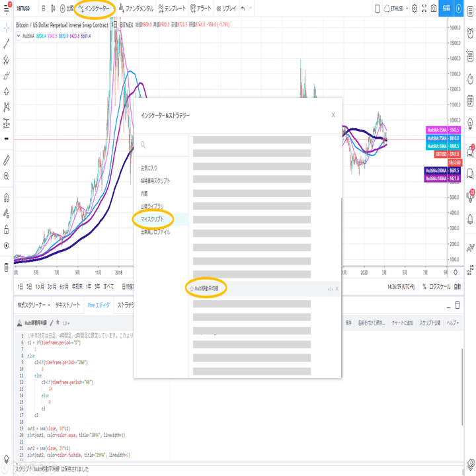
Task: Open the 株式スクリーナー dropdown tab
Action: tap(34, 305)
